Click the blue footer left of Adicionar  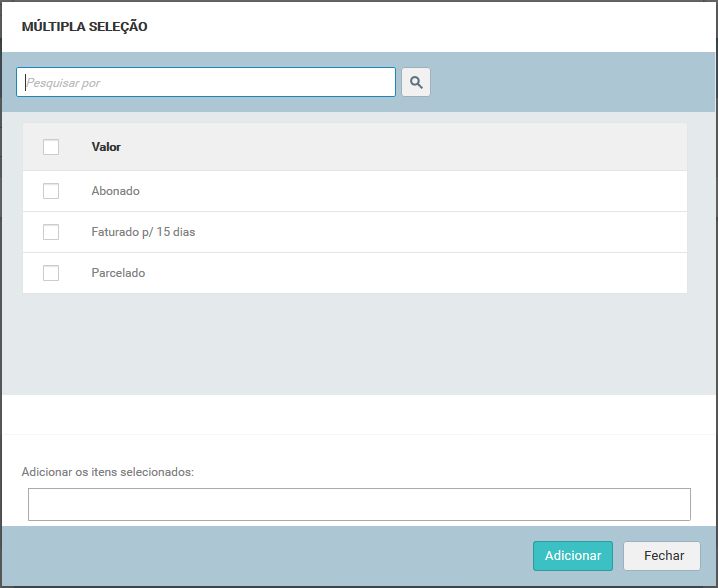(270, 556)
